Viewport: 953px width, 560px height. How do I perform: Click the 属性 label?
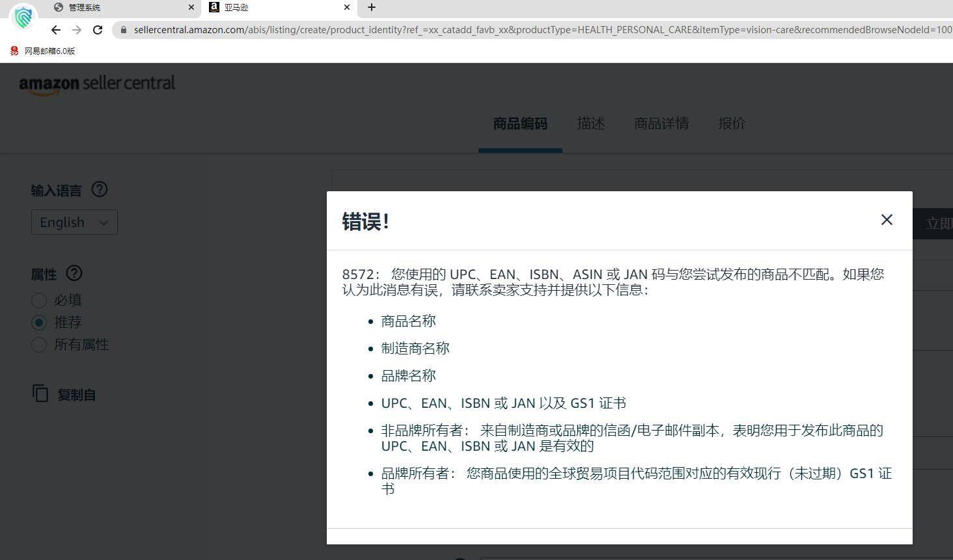pyautogui.click(x=44, y=274)
